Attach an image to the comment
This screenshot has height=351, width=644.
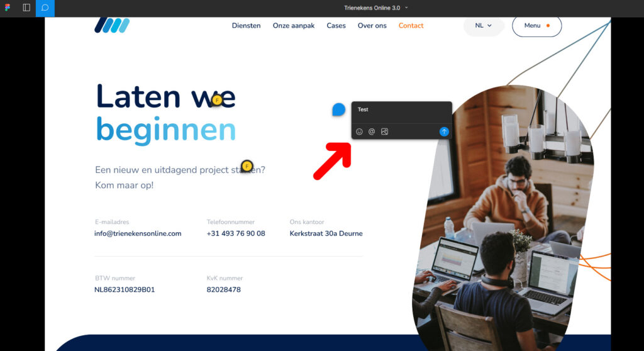click(x=384, y=131)
